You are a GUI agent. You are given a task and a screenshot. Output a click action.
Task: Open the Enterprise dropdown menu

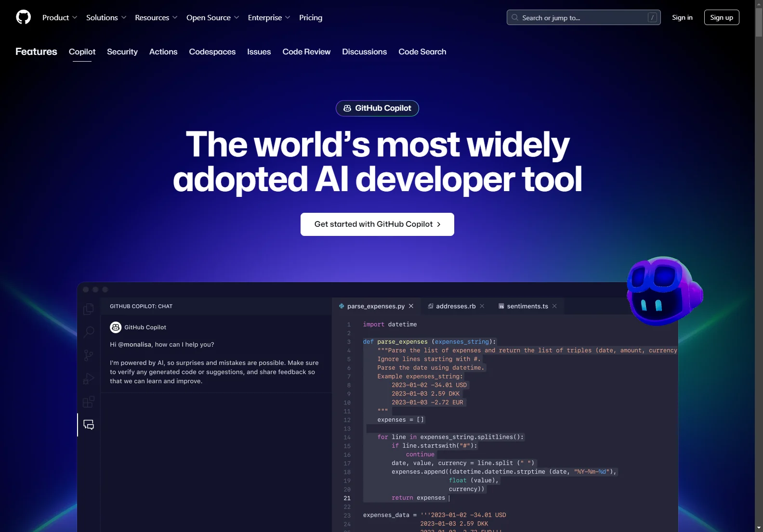[x=269, y=17]
